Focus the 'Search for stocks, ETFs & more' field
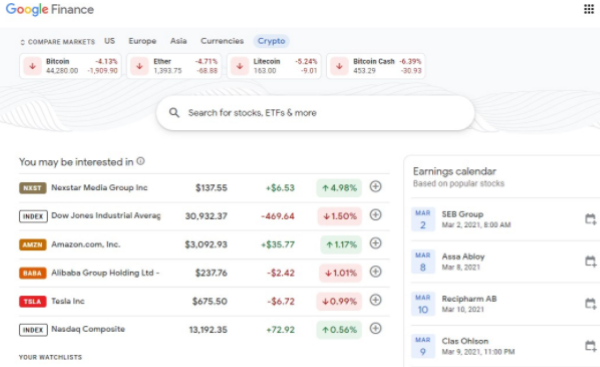Image resolution: width=600 pixels, height=367 pixels. pos(315,113)
